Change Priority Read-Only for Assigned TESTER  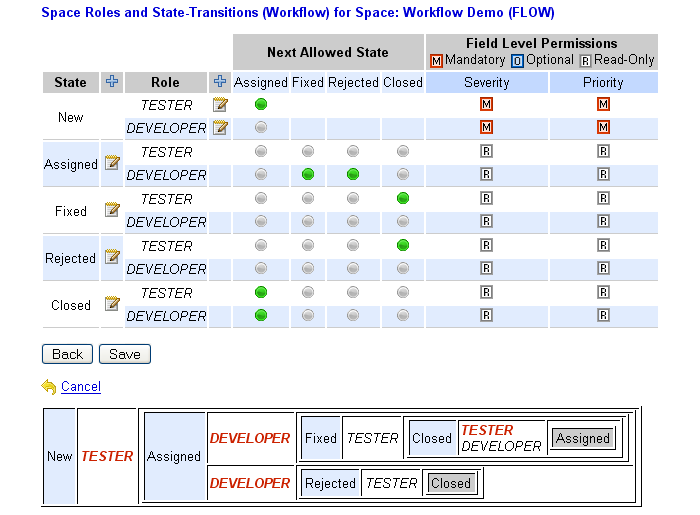coord(603,151)
